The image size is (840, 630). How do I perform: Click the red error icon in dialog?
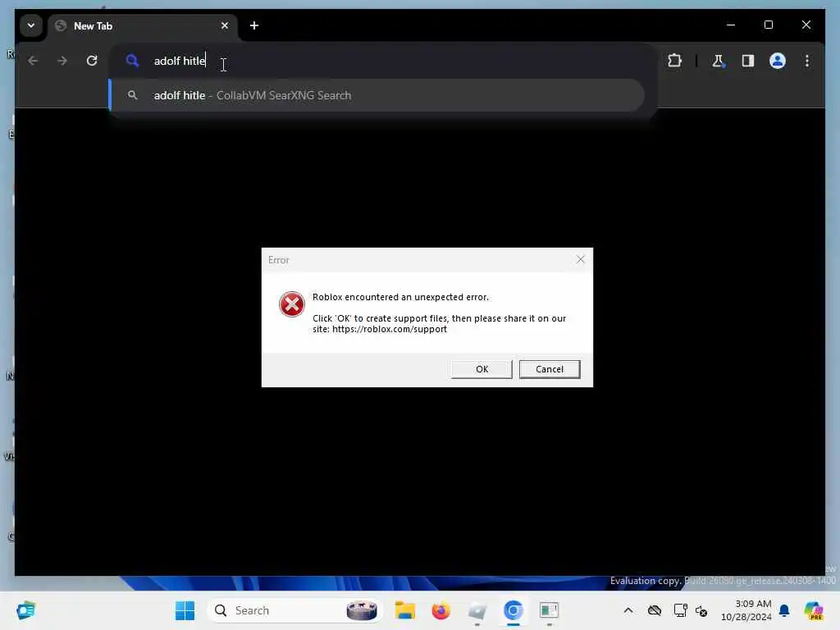click(292, 304)
